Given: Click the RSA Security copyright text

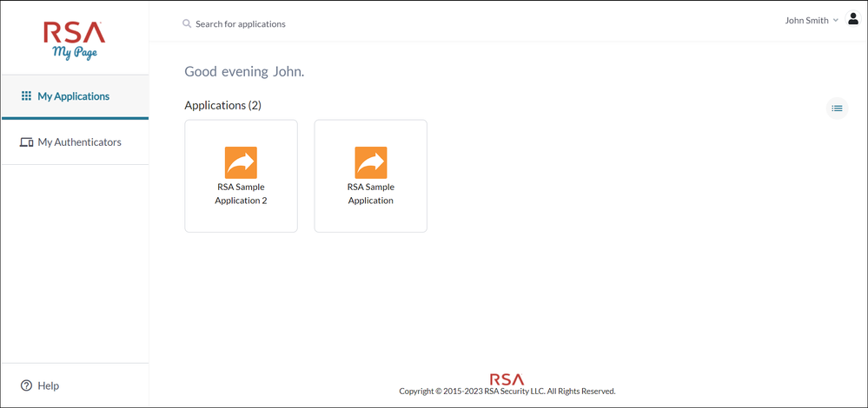Looking at the screenshot, I should (x=507, y=392).
